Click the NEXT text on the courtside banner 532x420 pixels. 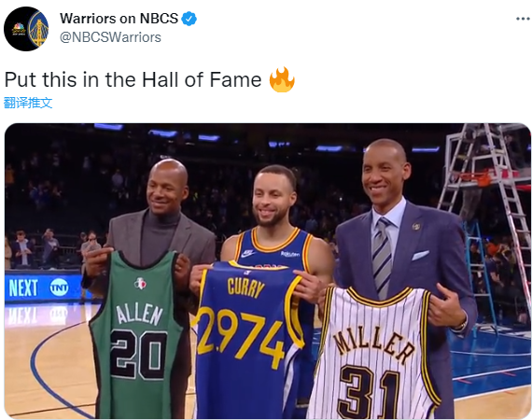(x=23, y=288)
